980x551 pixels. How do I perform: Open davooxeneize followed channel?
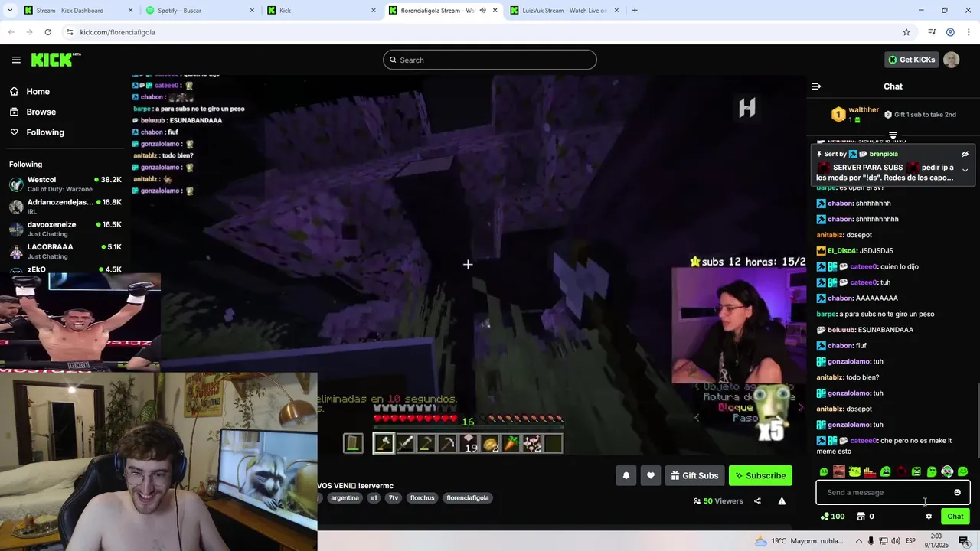click(65, 229)
